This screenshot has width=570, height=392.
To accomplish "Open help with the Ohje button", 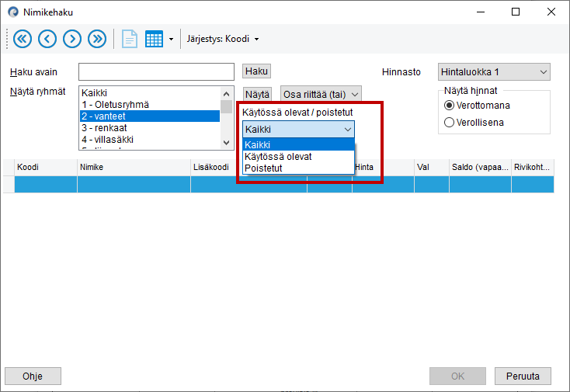I will coord(33,376).
